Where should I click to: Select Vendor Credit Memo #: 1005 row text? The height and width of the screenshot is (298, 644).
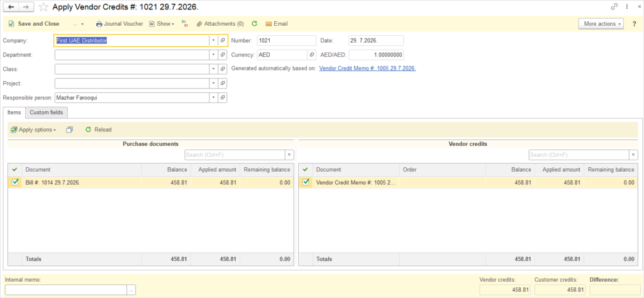(x=356, y=183)
